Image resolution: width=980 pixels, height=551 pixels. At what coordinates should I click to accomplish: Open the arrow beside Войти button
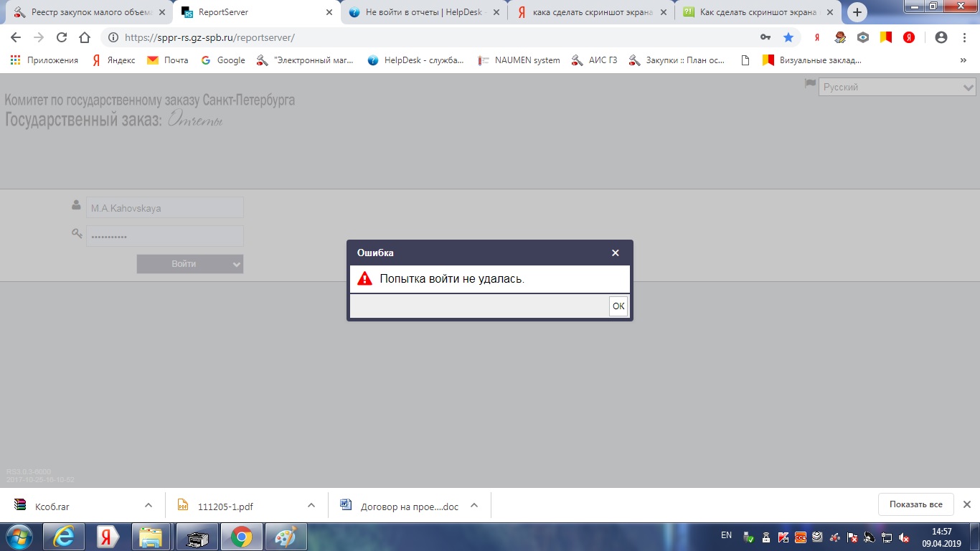[237, 264]
